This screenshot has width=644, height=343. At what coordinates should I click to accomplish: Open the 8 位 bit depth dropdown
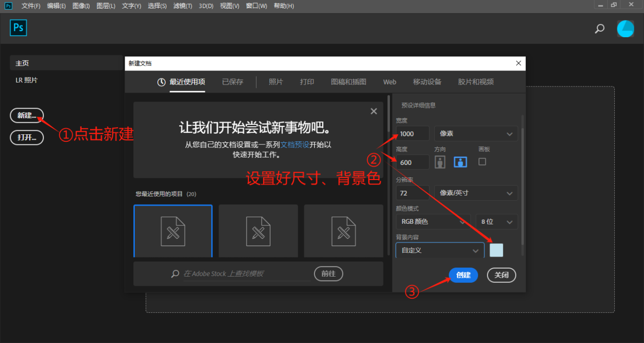click(497, 221)
